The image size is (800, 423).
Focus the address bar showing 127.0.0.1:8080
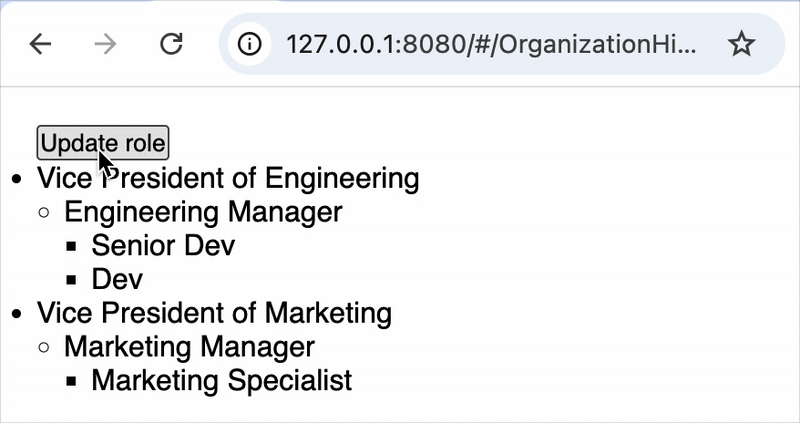(x=491, y=44)
